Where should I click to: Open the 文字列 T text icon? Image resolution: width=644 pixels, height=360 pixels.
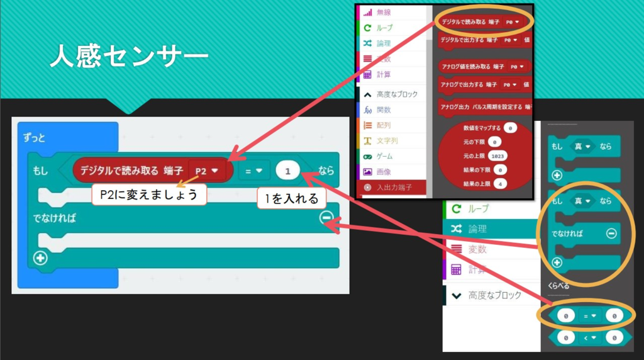pyautogui.click(x=367, y=141)
